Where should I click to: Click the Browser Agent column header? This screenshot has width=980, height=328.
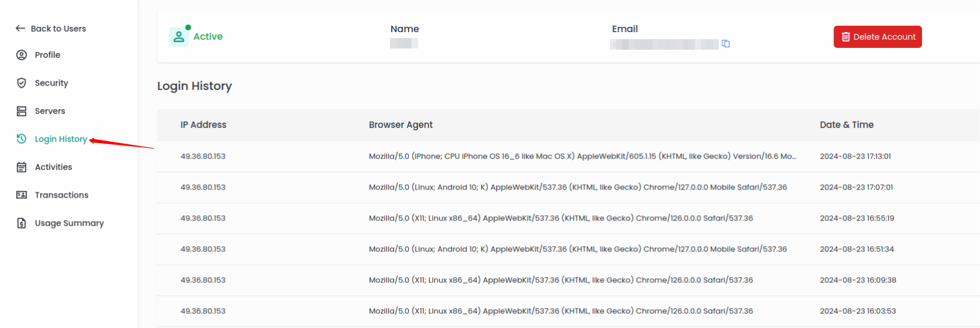pos(400,125)
